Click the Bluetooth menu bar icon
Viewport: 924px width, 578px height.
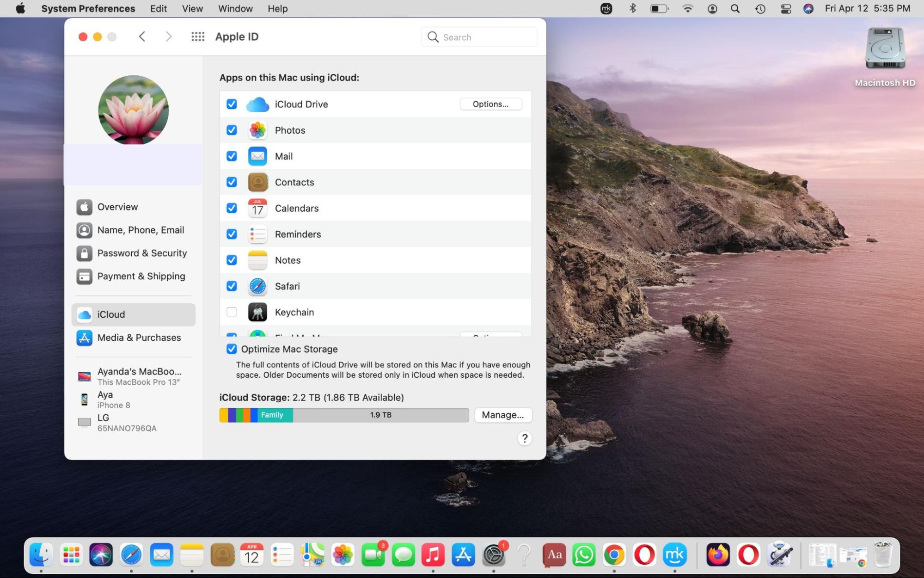tap(633, 8)
